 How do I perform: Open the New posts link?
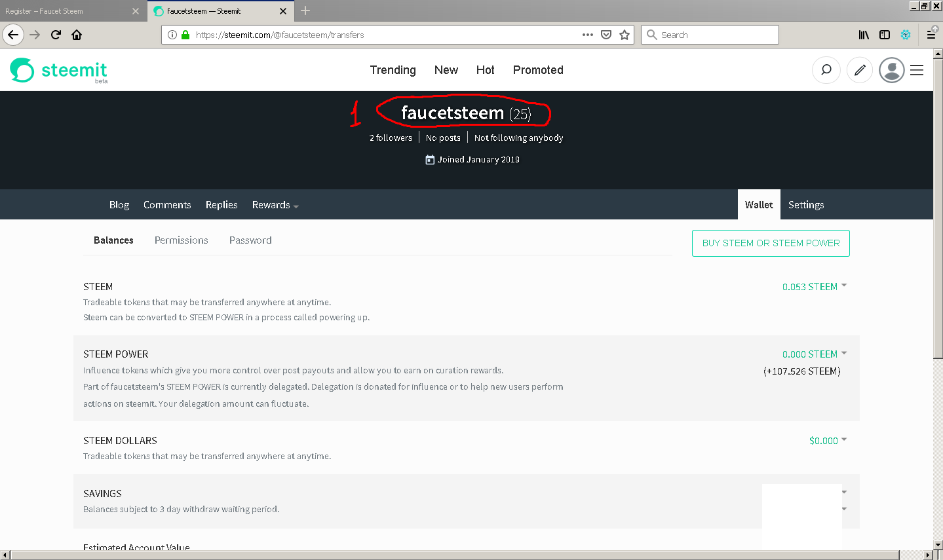coord(446,70)
